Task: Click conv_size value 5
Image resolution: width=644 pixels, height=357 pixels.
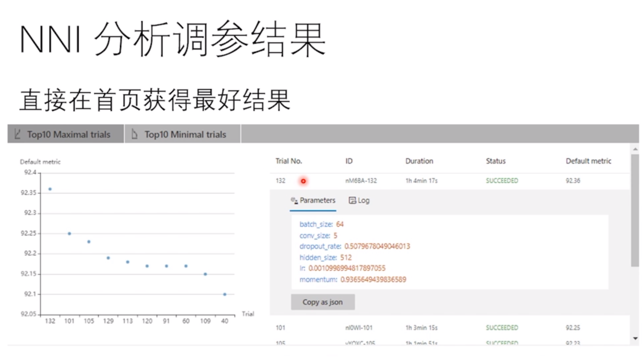Action: click(335, 235)
